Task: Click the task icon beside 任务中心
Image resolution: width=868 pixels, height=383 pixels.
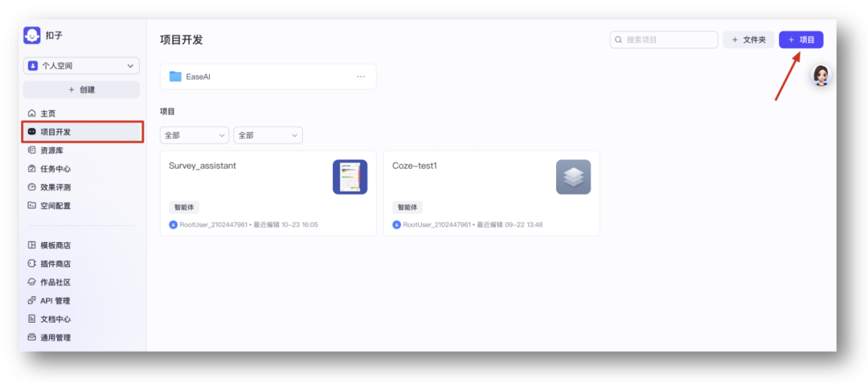Action: [x=31, y=169]
